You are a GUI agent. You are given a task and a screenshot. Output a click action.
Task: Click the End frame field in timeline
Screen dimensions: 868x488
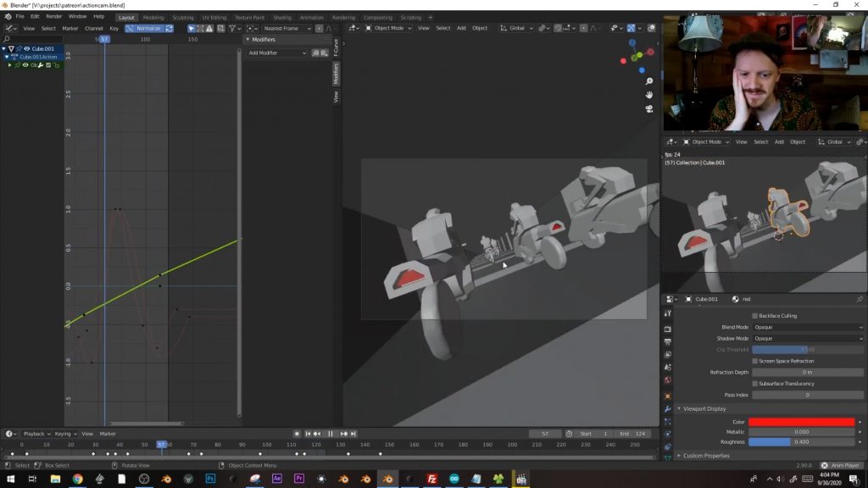click(632, 434)
